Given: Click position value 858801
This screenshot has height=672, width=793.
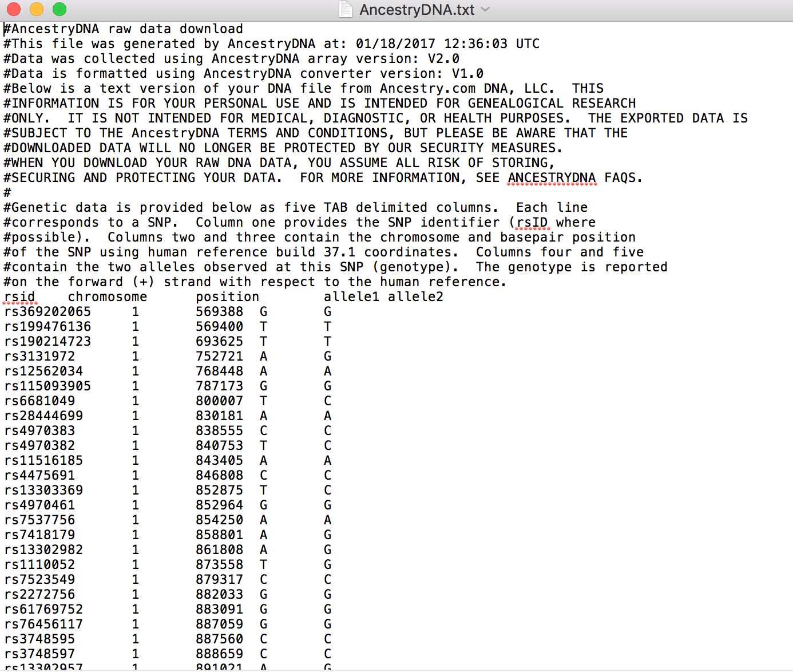Looking at the screenshot, I should point(220,535).
